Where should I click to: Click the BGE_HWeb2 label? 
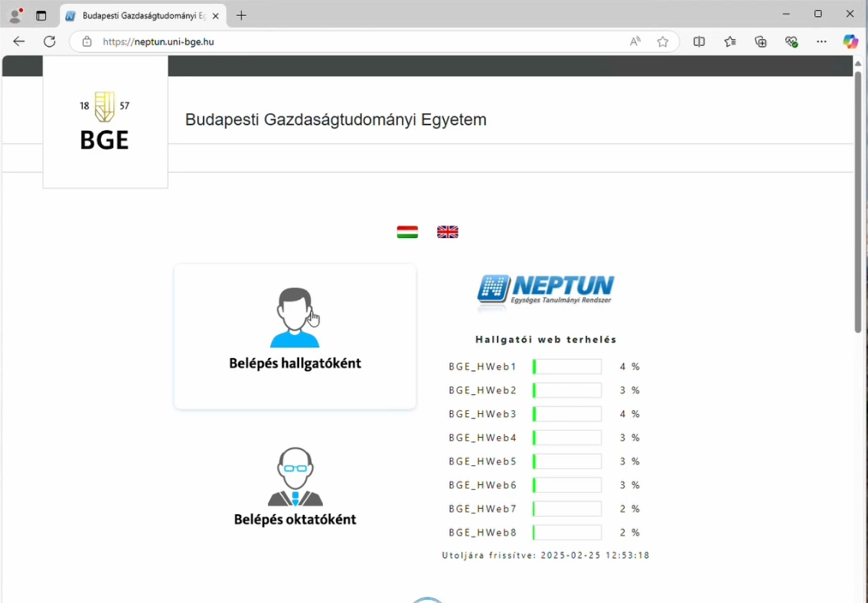pos(483,390)
